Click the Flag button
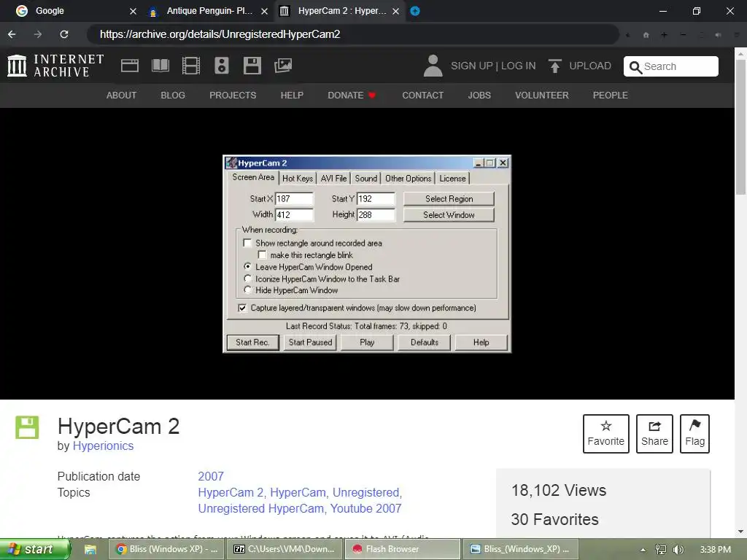747x560 pixels. click(x=694, y=434)
